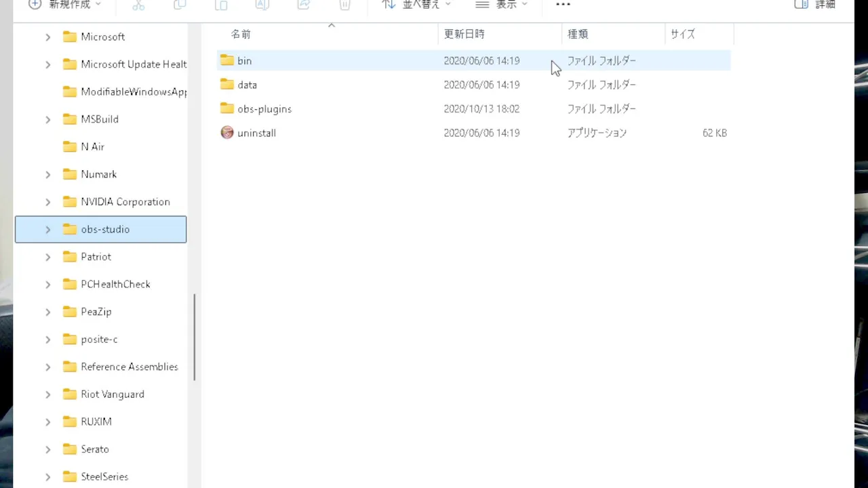
Task: Select the data folder icon
Action: coord(227,85)
